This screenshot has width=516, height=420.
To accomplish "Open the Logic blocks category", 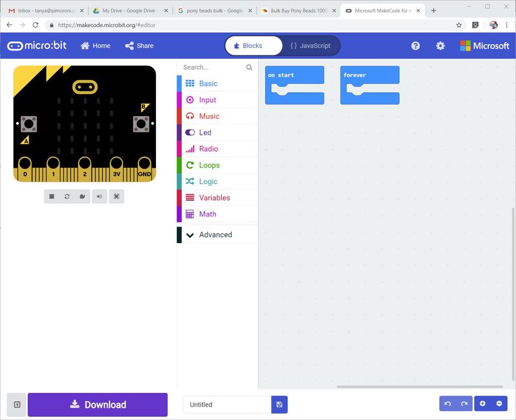I will pyautogui.click(x=217, y=181).
